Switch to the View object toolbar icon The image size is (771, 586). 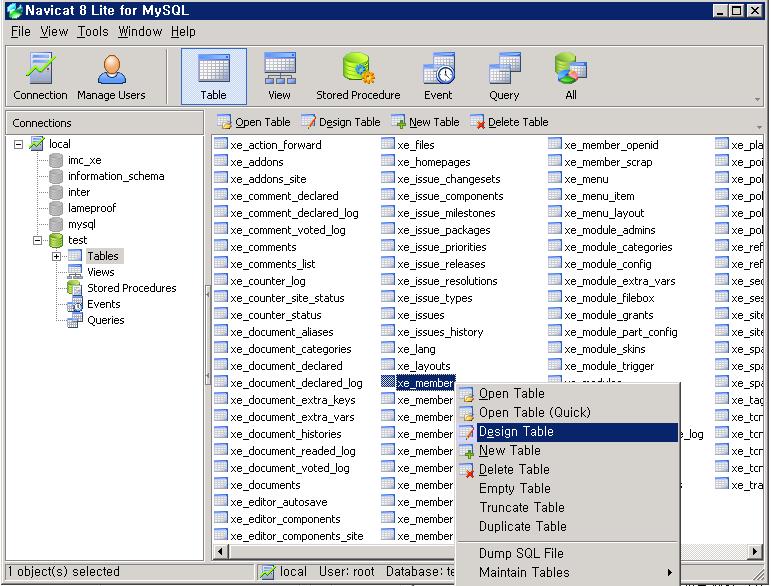(279, 77)
